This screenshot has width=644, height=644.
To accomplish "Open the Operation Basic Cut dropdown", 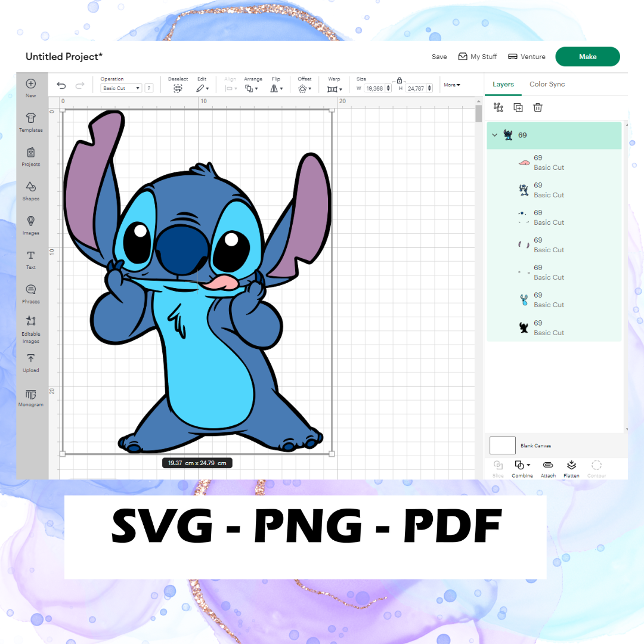I will pos(121,88).
